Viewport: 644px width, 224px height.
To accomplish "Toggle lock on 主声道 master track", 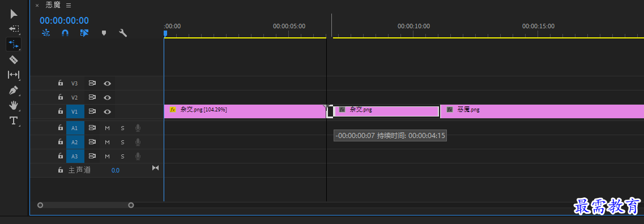I will [x=61, y=170].
